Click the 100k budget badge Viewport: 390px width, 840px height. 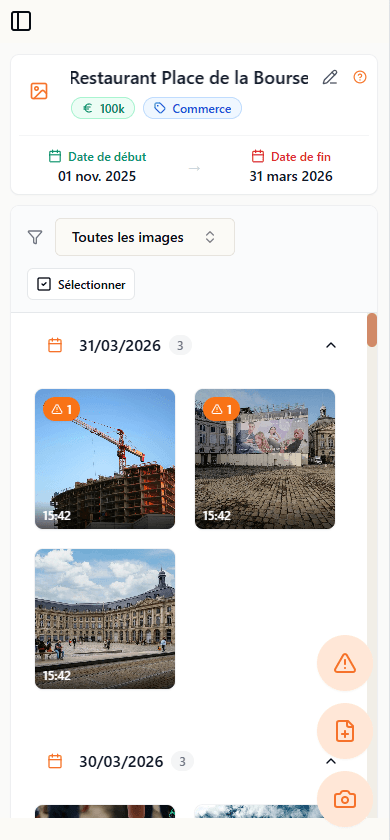point(103,109)
